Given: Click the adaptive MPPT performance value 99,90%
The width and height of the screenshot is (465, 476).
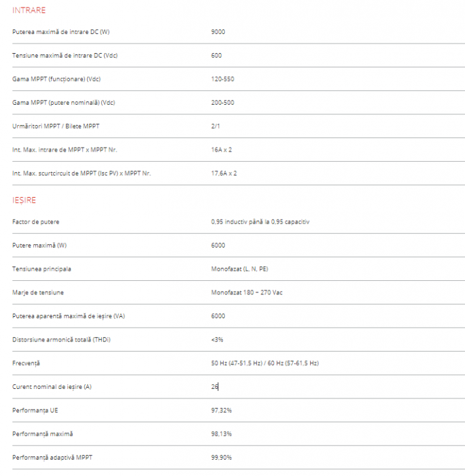Looking at the screenshot, I should point(222,457).
